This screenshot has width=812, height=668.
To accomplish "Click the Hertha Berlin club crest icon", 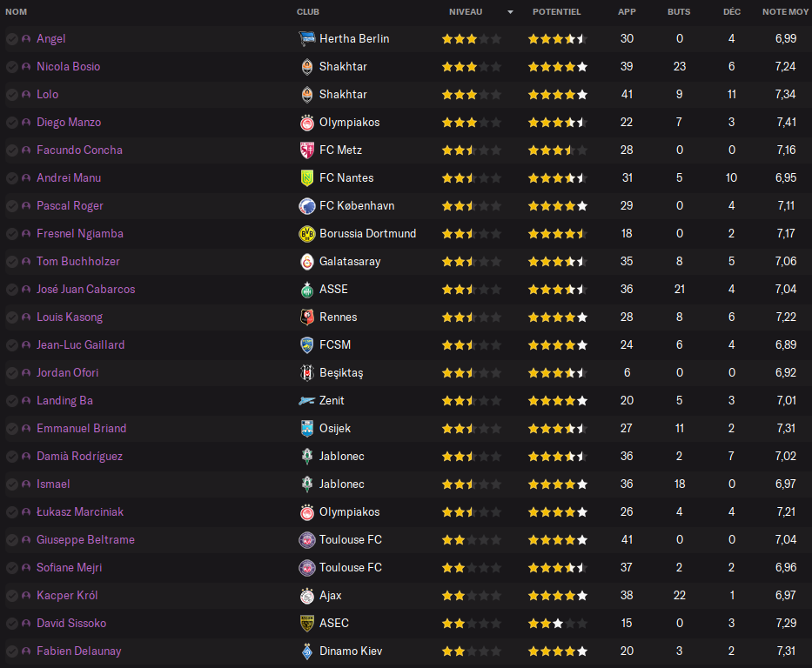I will point(307,39).
